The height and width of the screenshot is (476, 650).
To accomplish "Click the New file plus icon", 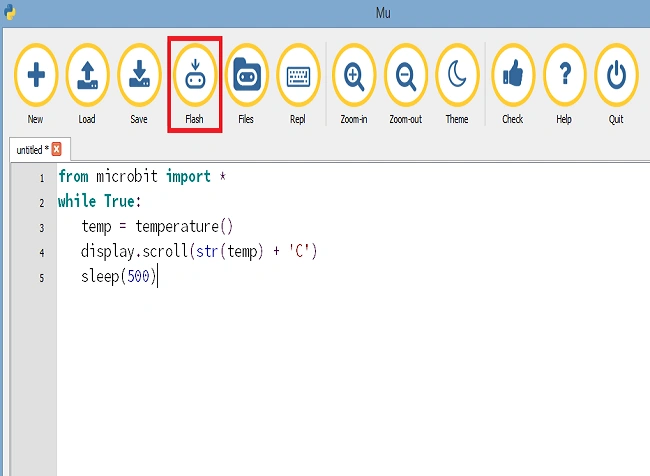I will pos(36,75).
